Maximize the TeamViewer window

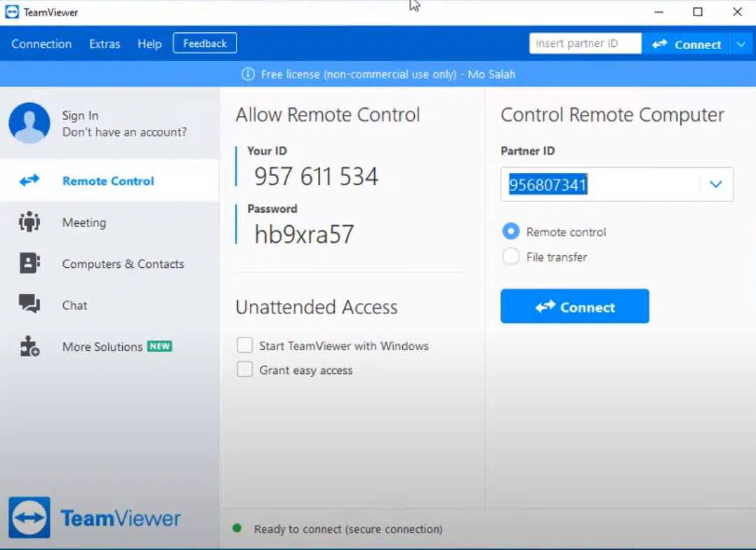tap(698, 12)
